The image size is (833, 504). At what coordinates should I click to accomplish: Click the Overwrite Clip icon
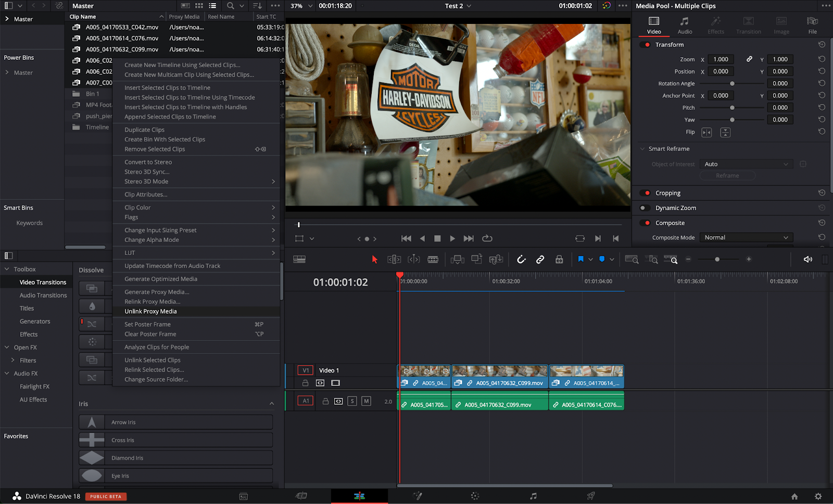(476, 259)
